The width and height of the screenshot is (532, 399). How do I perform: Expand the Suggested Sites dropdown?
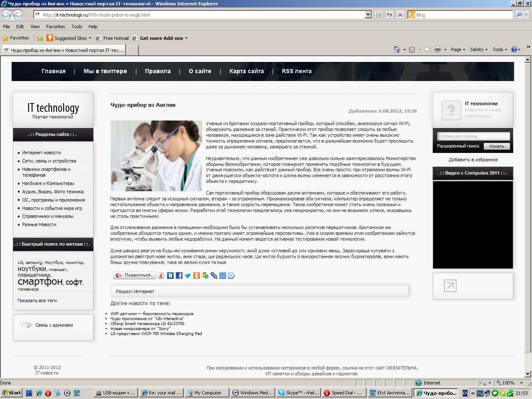90,38
